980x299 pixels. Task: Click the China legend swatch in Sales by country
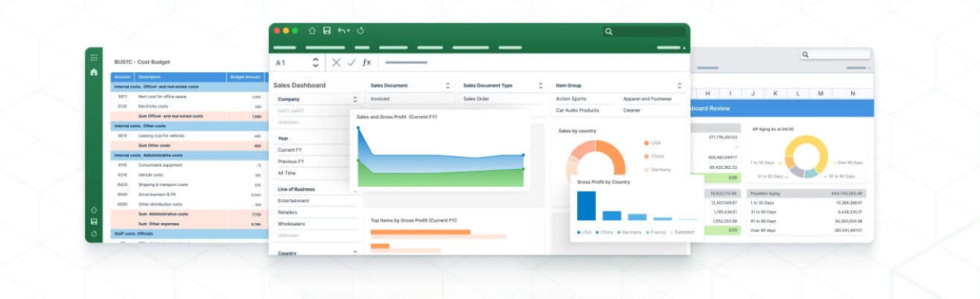646,156
